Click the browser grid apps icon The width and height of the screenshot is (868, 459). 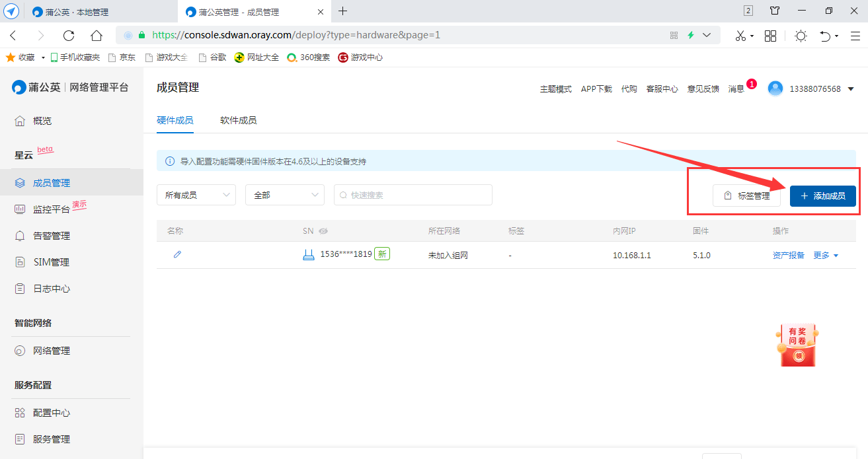pos(770,36)
